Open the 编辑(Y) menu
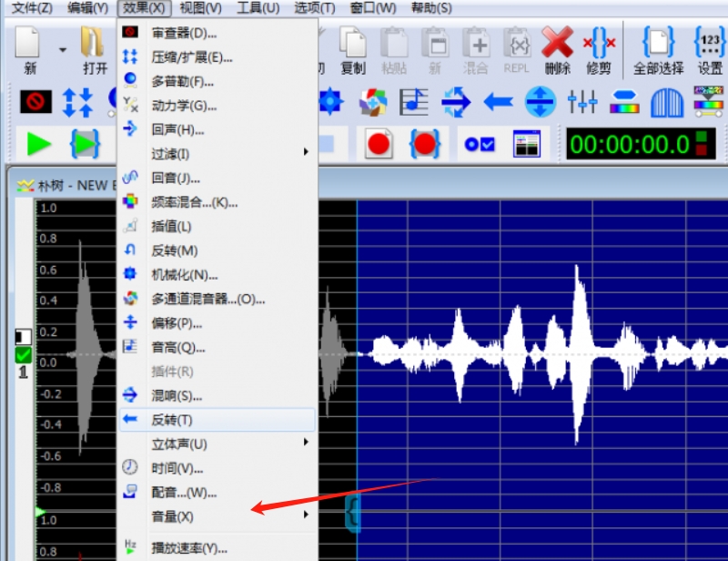 pos(87,8)
